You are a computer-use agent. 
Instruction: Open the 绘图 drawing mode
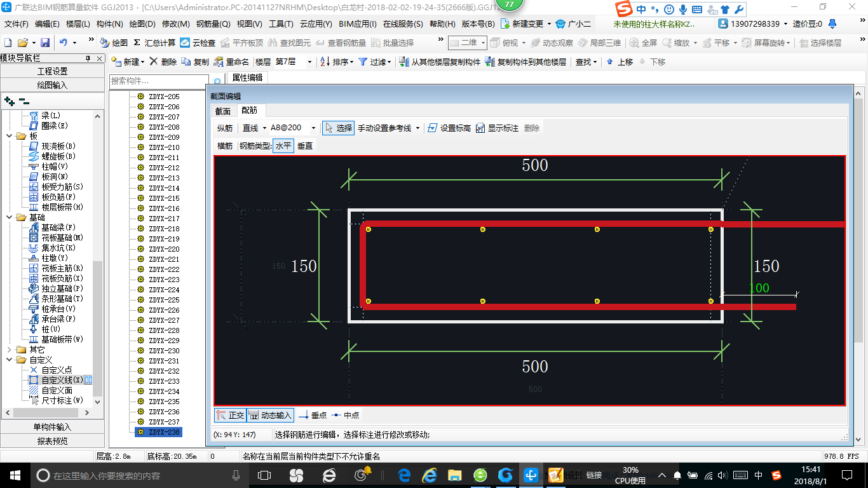click(x=114, y=43)
